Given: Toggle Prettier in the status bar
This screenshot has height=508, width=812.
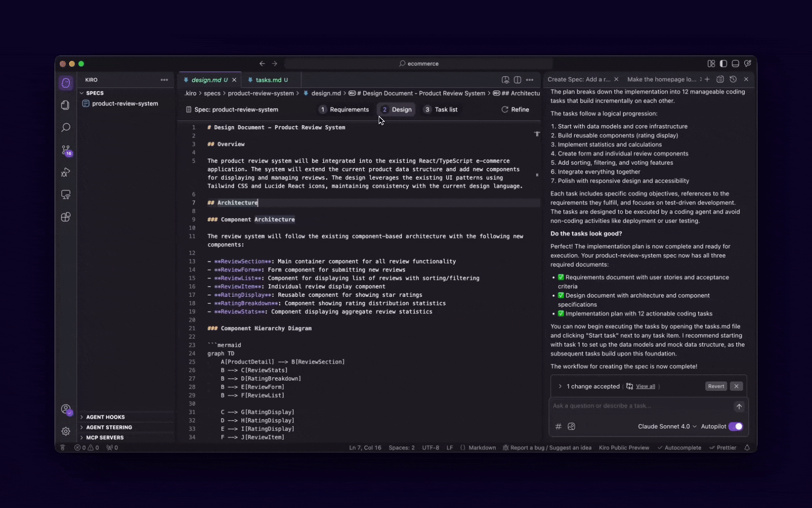Looking at the screenshot, I should click(x=724, y=447).
